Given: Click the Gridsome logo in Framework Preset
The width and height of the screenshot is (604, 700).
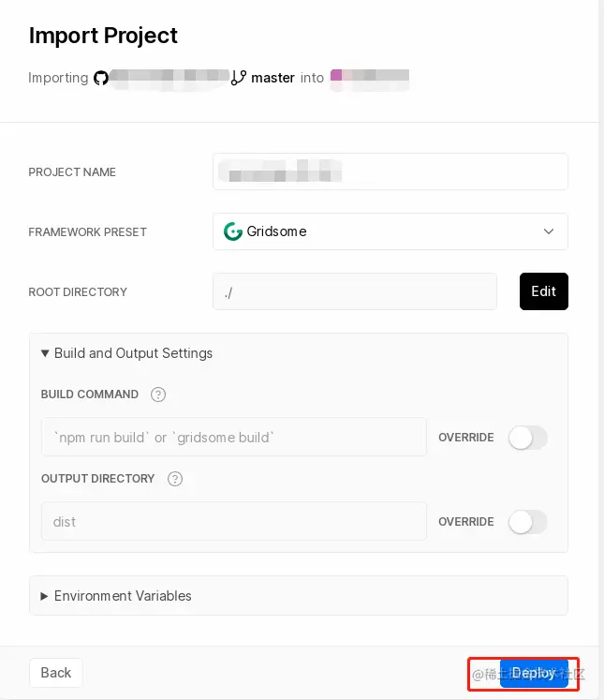Looking at the screenshot, I should pos(233,231).
